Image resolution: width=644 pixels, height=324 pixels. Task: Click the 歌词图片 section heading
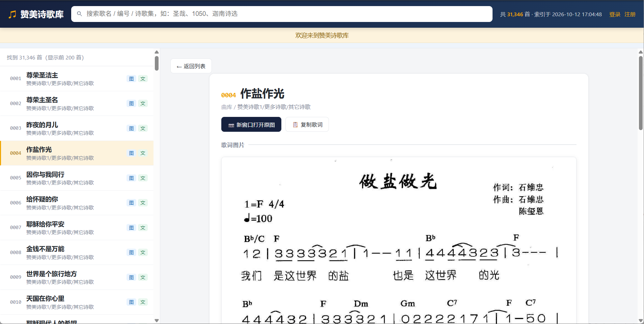233,145
